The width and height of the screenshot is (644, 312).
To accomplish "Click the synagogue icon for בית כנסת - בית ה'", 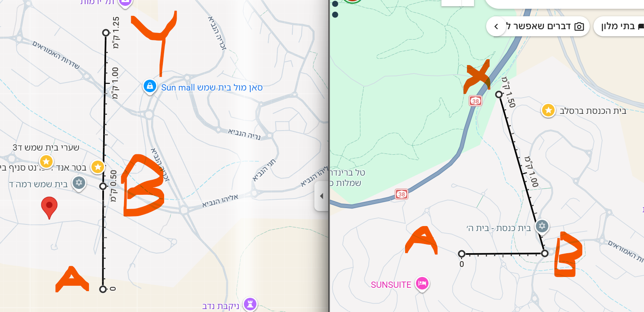I will coord(542,226).
